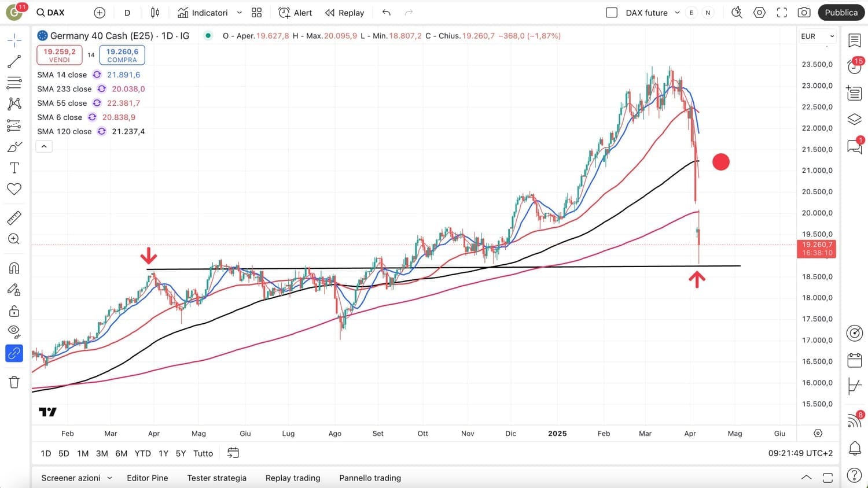868x488 pixels.
Task: Click the DAX future layout checkbox
Action: tap(612, 13)
